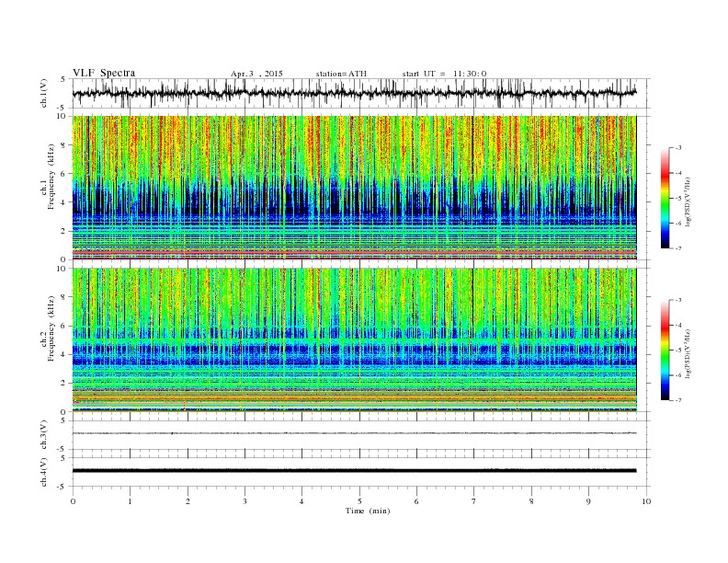Click the ch.3 flat waveform trace
The image size is (728, 563).
[x=354, y=433]
